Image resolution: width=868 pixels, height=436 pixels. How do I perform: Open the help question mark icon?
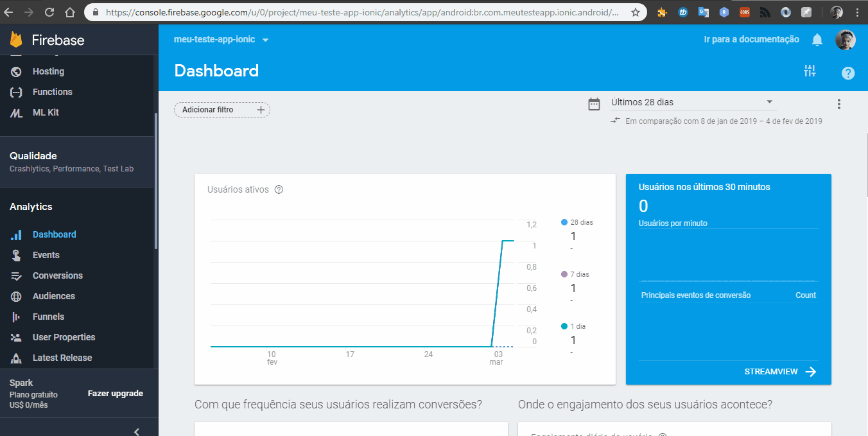[x=848, y=73]
